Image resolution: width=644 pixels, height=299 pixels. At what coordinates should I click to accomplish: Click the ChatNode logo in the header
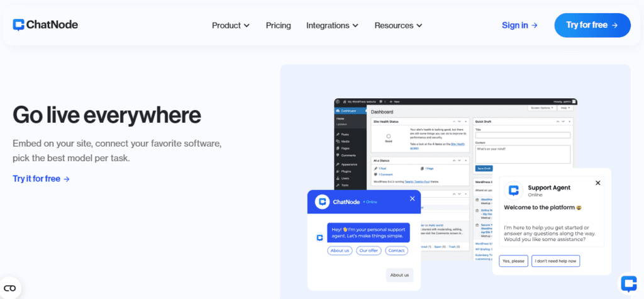pyautogui.click(x=45, y=25)
